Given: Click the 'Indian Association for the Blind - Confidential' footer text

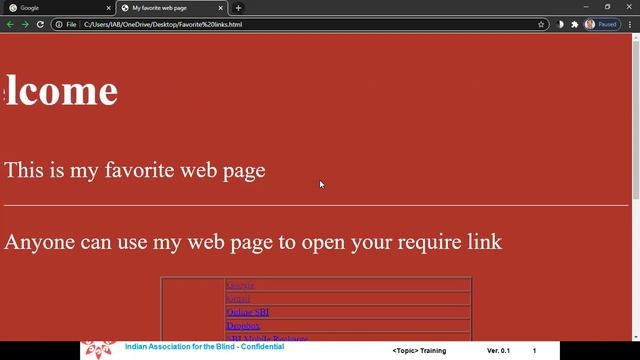Looking at the screenshot, I should coord(204,347).
